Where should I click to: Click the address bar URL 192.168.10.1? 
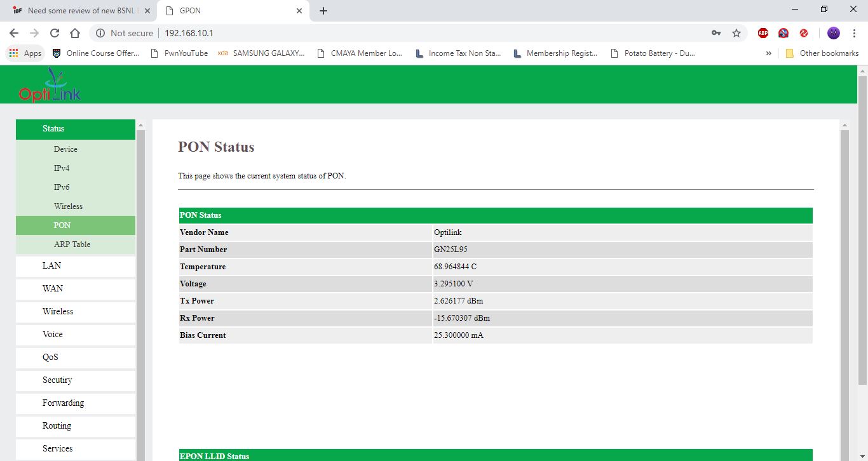coord(189,33)
